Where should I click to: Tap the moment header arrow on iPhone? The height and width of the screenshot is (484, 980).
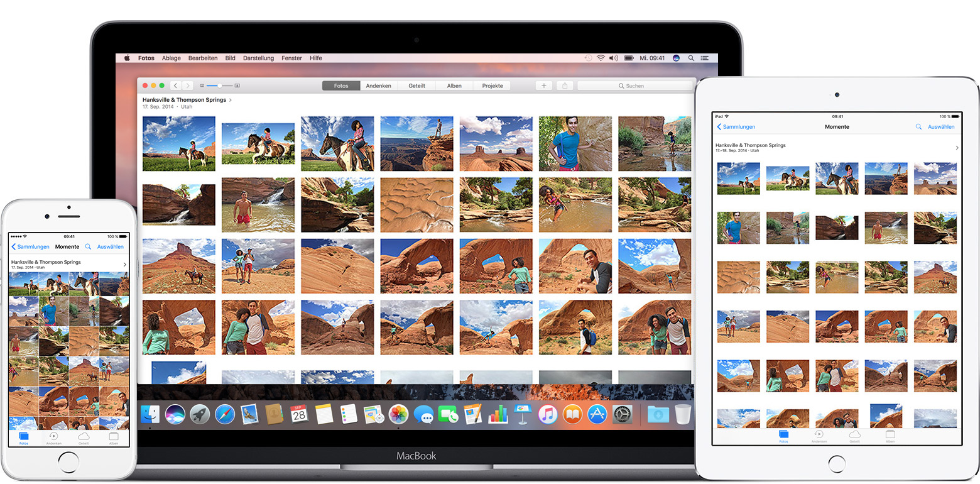click(125, 265)
